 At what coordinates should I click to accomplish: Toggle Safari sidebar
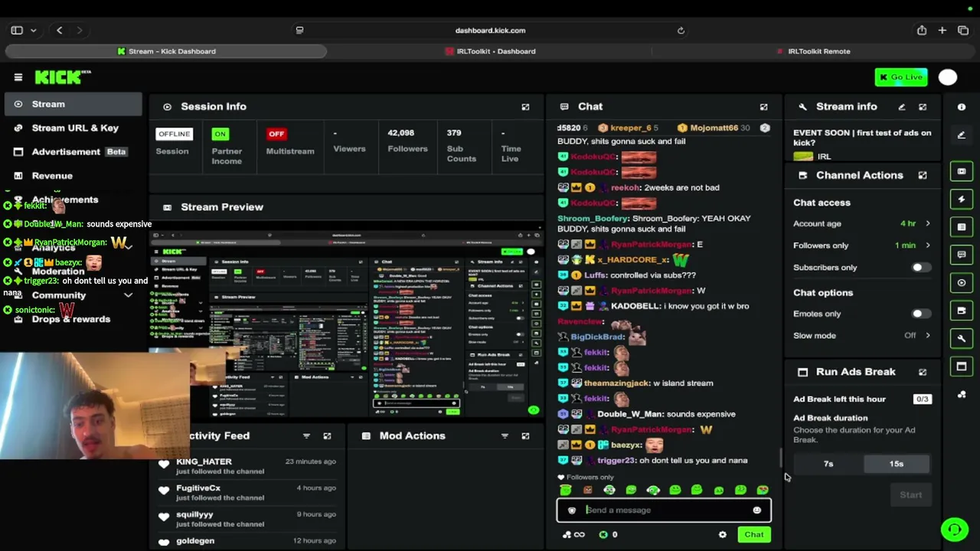[17, 31]
